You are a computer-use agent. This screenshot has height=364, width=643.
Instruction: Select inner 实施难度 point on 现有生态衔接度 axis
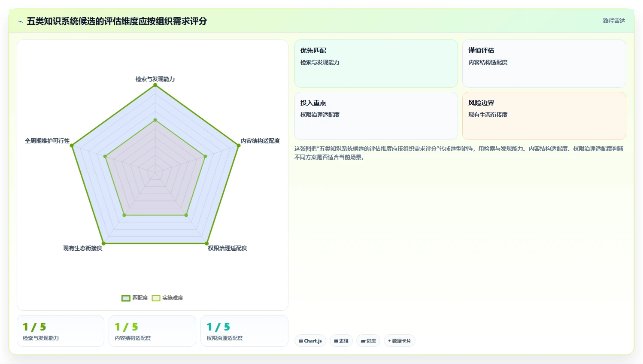click(124, 215)
